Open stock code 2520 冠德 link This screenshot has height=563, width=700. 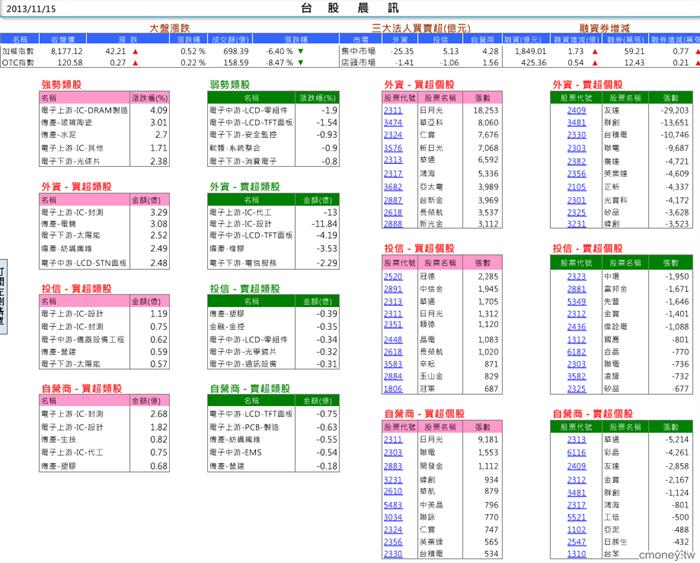392,276
